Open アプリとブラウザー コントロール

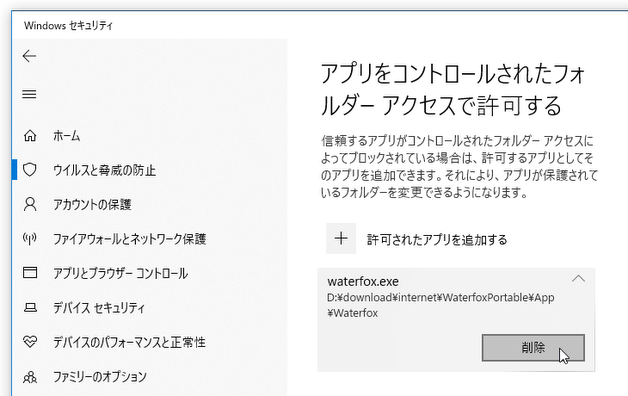(x=121, y=273)
